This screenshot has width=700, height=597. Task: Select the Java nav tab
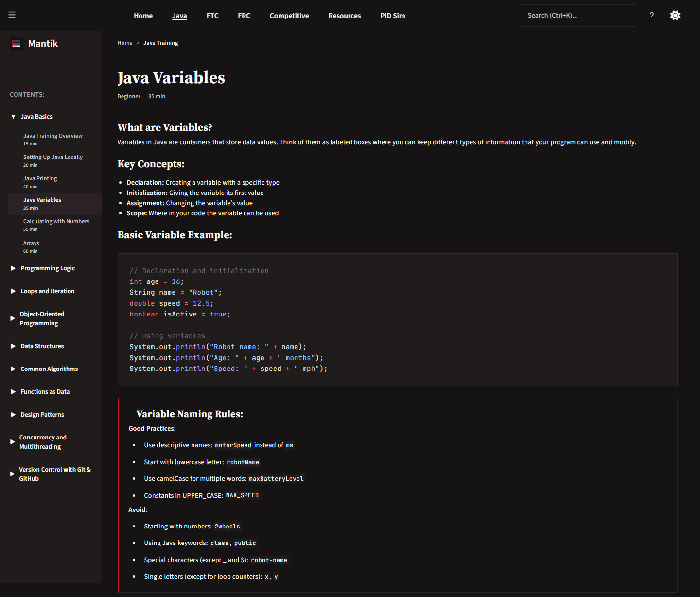coord(179,16)
